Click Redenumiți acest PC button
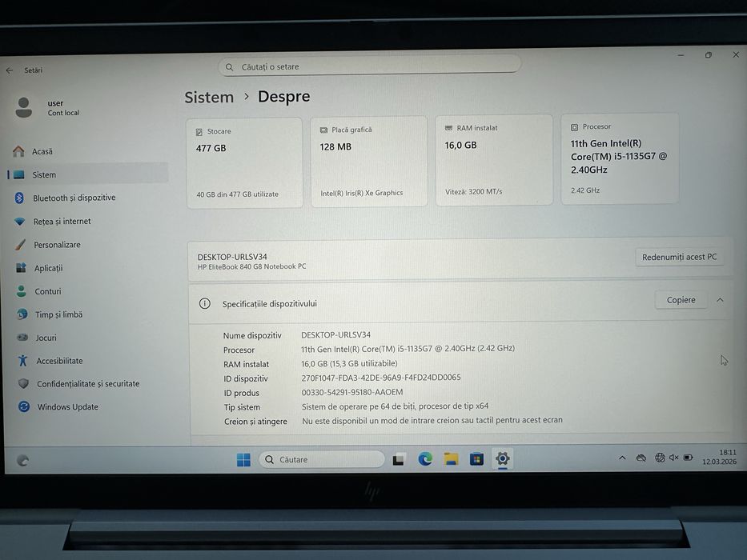 click(680, 257)
